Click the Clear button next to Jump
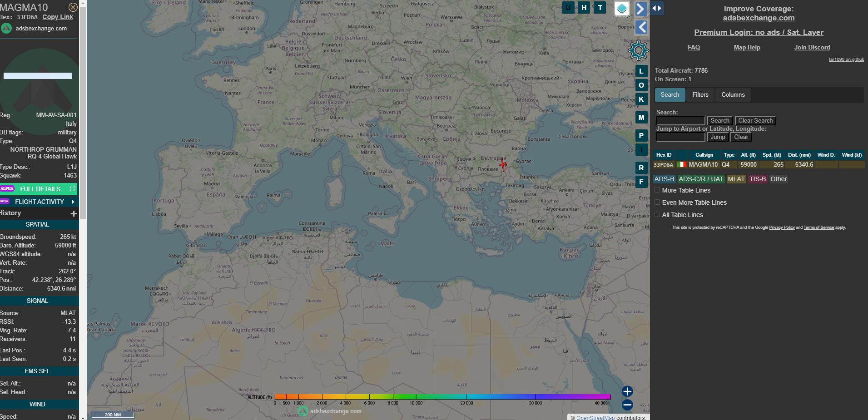Image resolution: width=868 pixels, height=420 pixels. (741, 137)
